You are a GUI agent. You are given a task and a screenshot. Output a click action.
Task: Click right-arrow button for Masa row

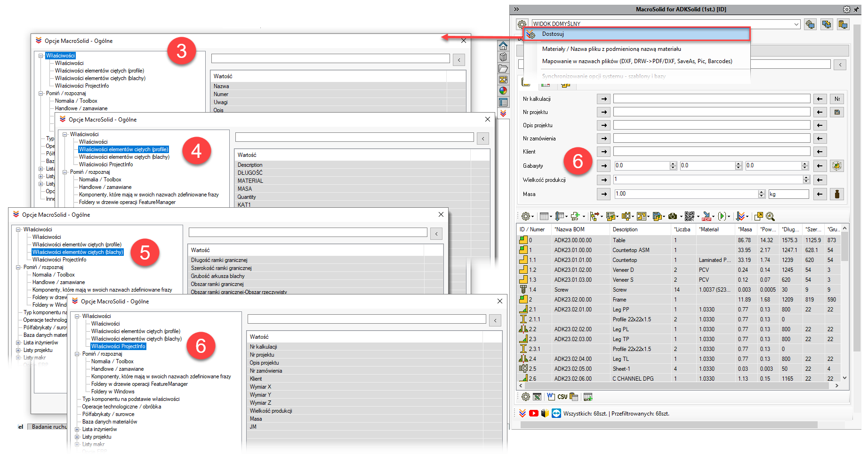click(604, 194)
